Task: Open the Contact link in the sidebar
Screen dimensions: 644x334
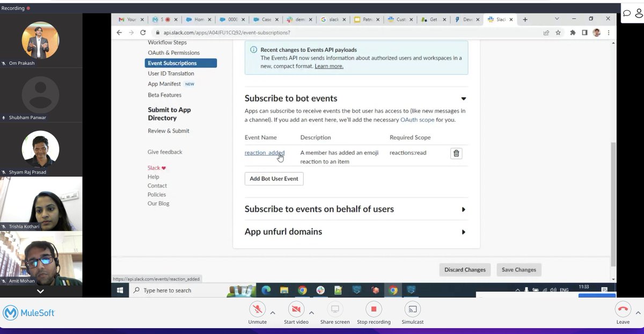Action: 157,186
